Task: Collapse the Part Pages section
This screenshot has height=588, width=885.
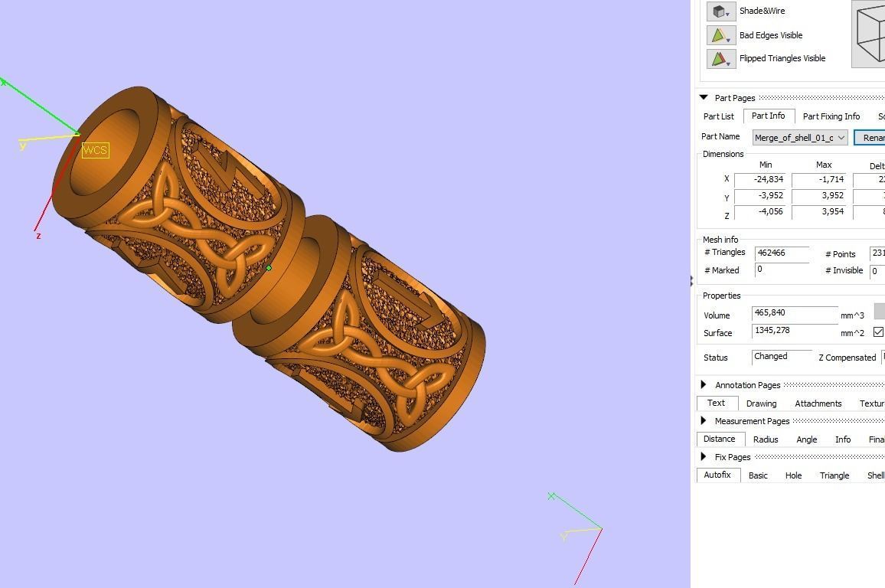Action: tap(704, 98)
